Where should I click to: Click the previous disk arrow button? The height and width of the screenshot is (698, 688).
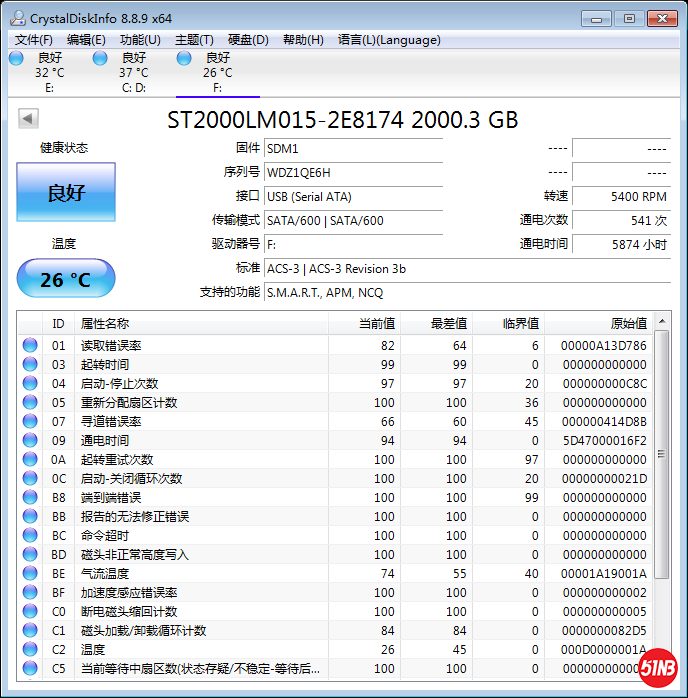click(28, 119)
